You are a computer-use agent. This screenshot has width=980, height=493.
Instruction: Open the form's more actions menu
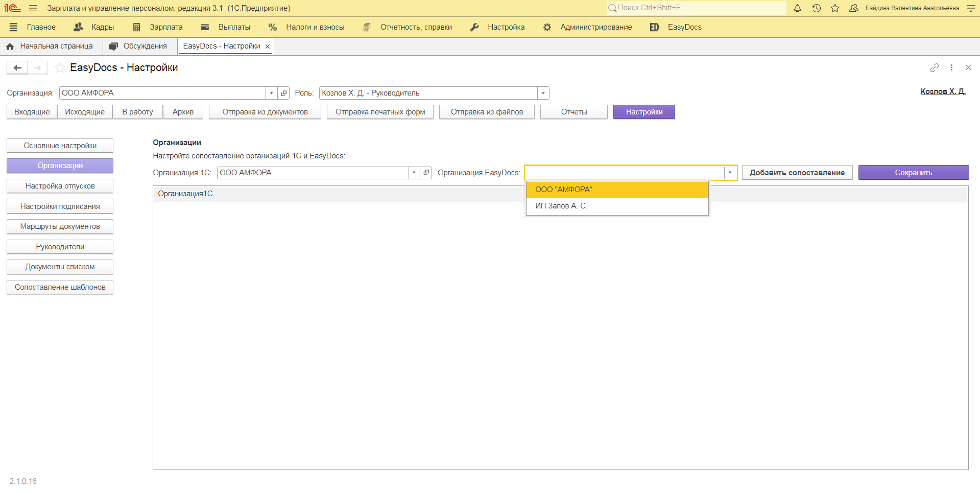(x=951, y=67)
